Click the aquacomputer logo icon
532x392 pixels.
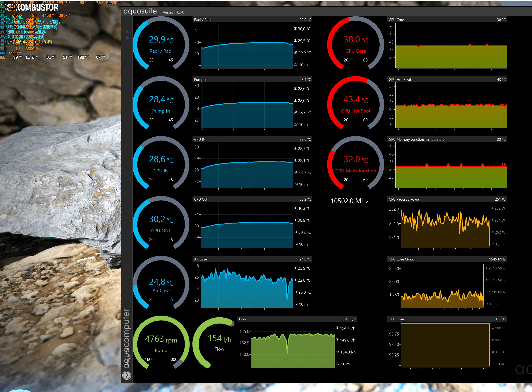[x=127, y=375]
